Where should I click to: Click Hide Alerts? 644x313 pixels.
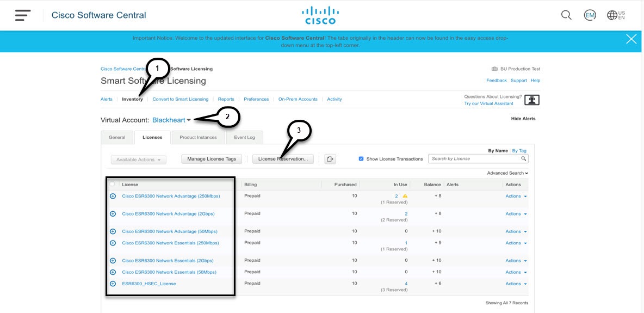coord(523,119)
